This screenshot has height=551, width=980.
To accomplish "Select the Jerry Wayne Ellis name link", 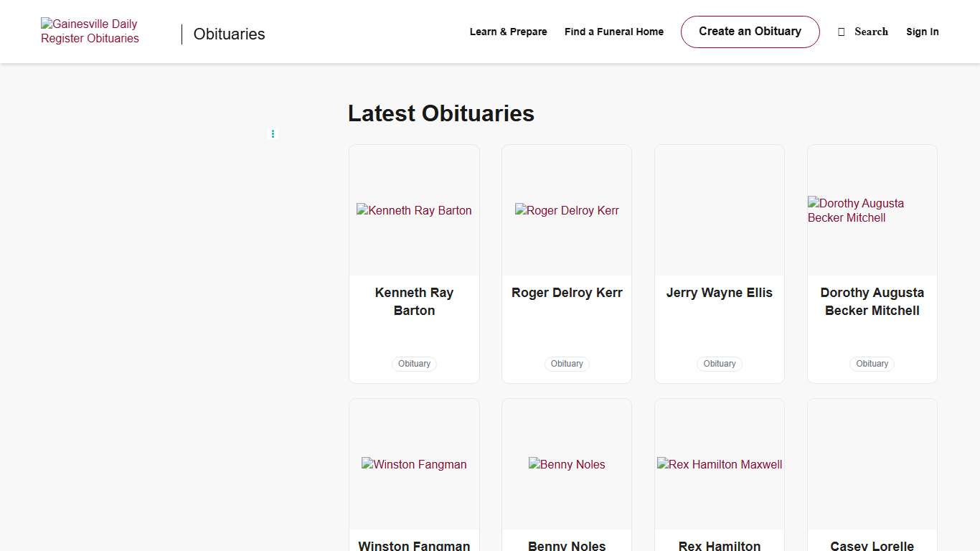I will [720, 293].
